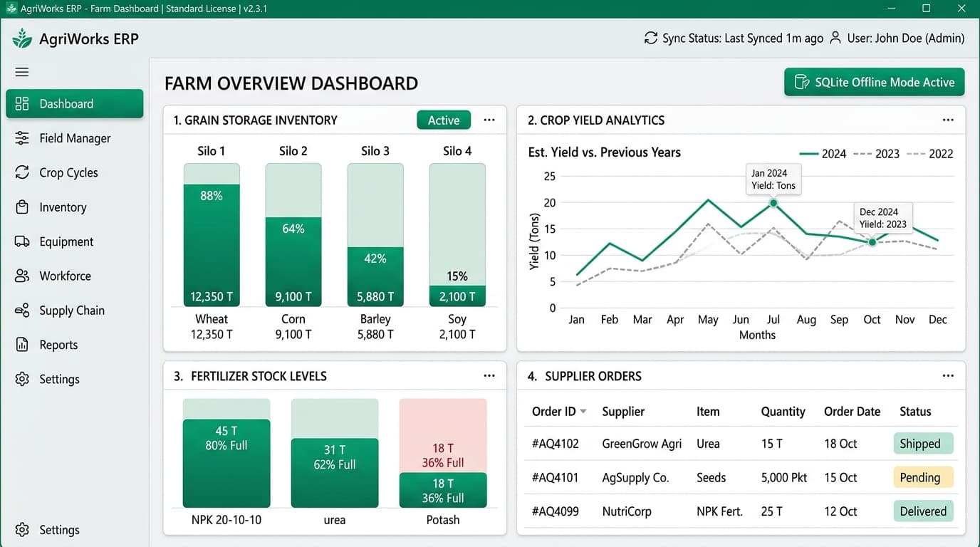Click the Field Manager sliders icon

(22, 138)
